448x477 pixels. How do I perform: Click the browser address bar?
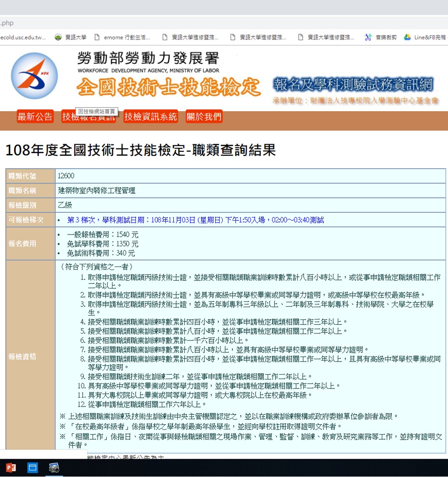tap(219, 23)
